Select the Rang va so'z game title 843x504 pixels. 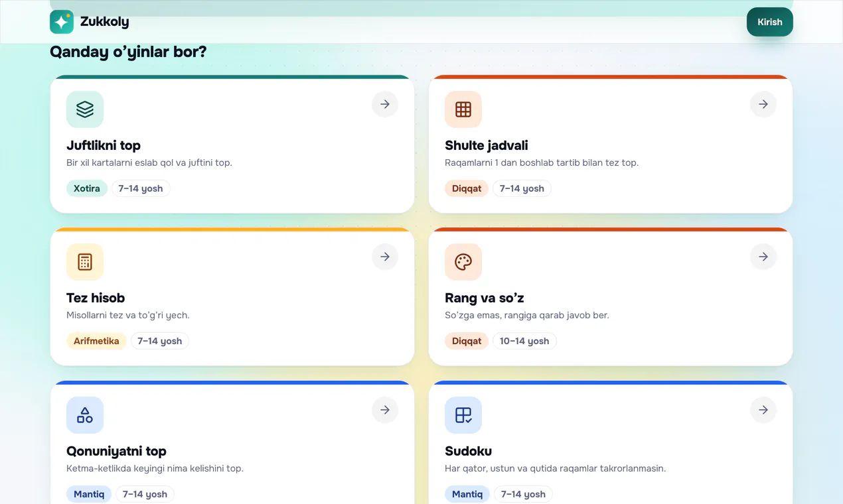485,298
